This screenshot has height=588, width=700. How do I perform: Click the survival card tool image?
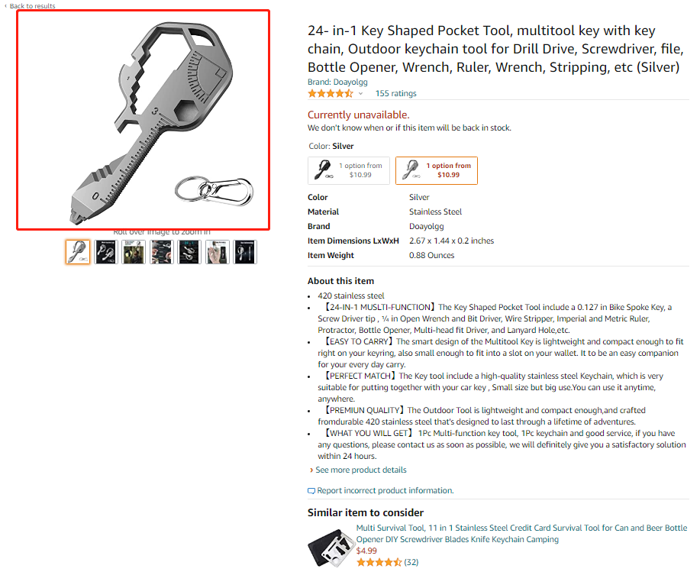pyautogui.click(x=330, y=547)
